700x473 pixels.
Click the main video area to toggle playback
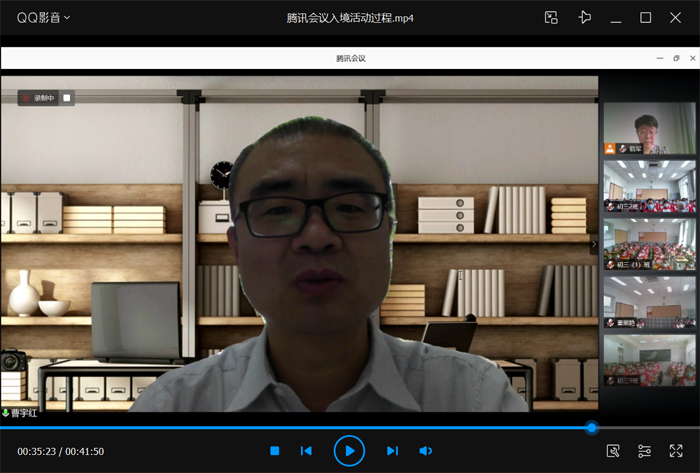coord(299,244)
